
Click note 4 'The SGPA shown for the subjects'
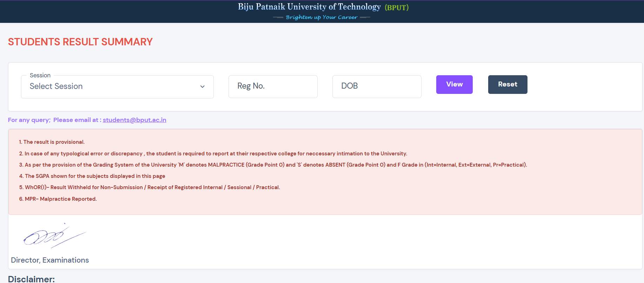pyautogui.click(x=92, y=176)
